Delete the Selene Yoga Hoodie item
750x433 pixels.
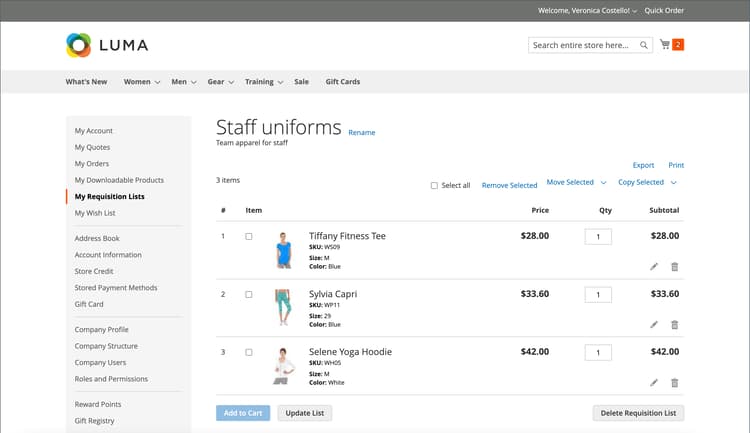tap(674, 382)
